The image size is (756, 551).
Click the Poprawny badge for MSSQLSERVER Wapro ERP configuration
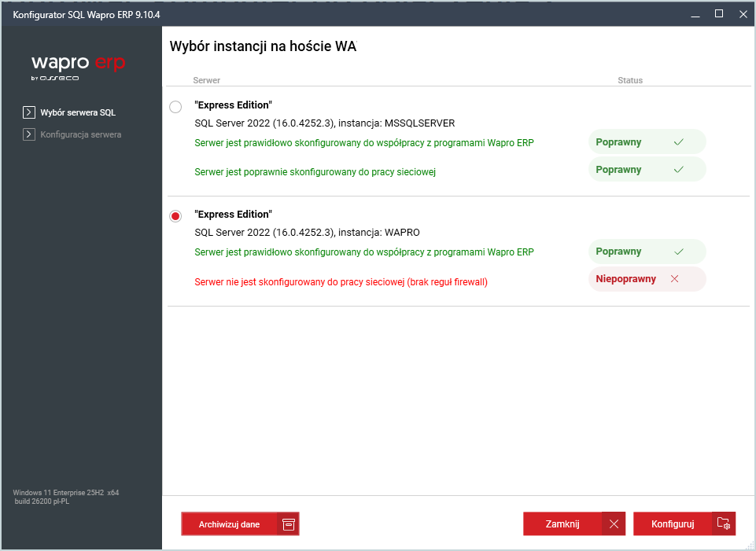647,142
